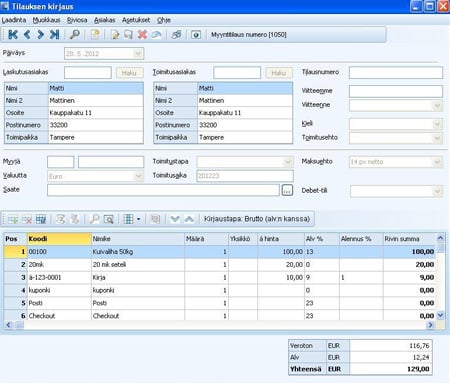
Task: Open the order search magnifier in top toolbar
Action: [74, 34]
